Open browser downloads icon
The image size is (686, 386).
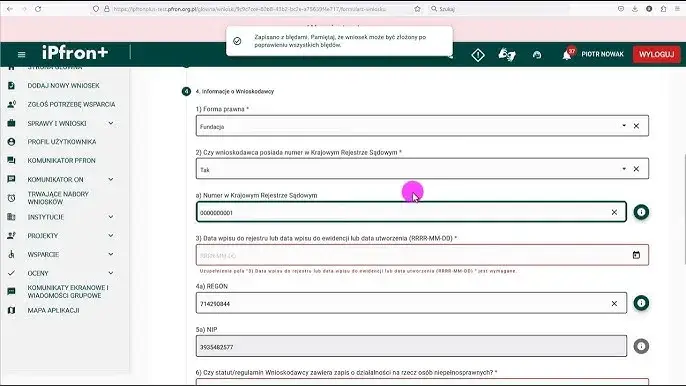(x=634, y=9)
